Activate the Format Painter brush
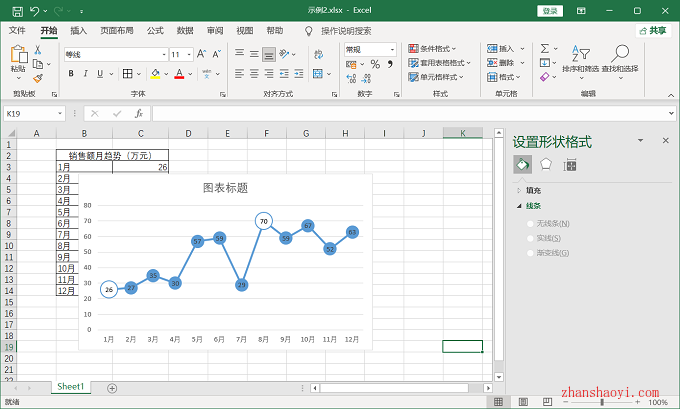The height and width of the screenshot is (409, 680). coord(38,79)
